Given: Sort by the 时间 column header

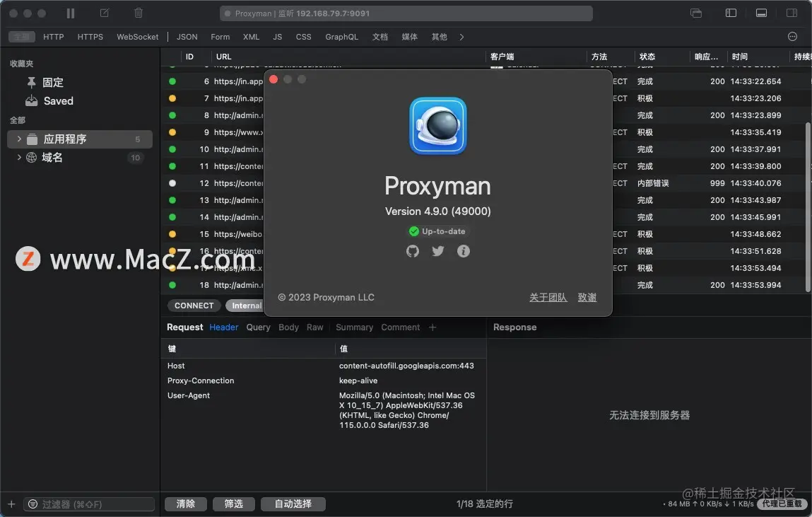Looking at the screenshot, I should tap(739, 57).
